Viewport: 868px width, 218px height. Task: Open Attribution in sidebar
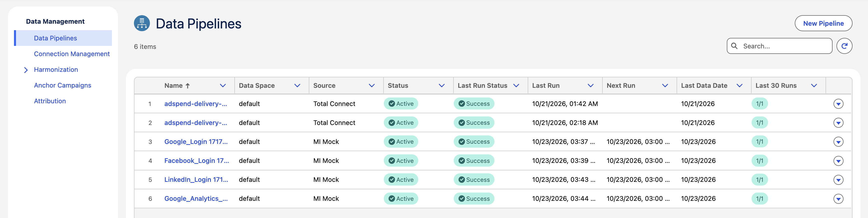50,101
